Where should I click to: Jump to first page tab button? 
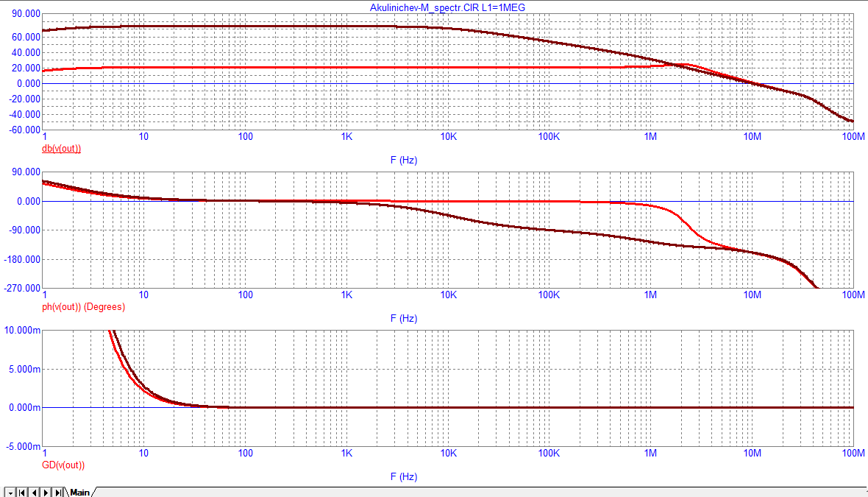coord(21,493)
